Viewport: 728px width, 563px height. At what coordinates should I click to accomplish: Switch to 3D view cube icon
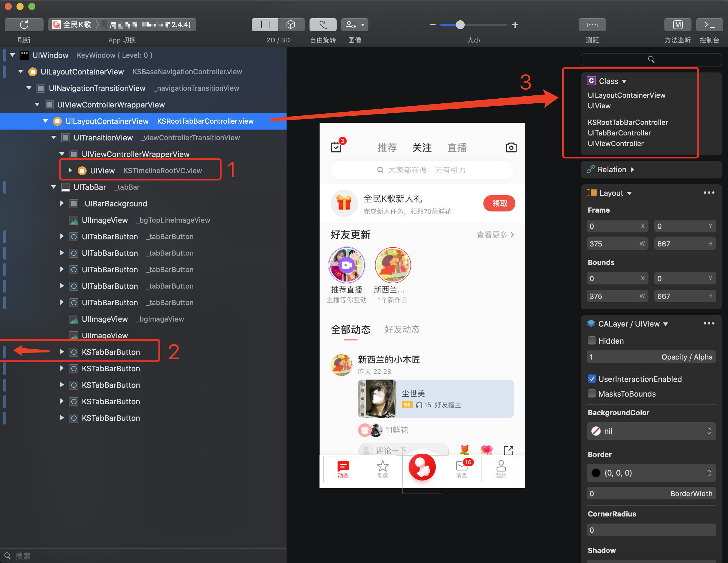coord(291,25)
